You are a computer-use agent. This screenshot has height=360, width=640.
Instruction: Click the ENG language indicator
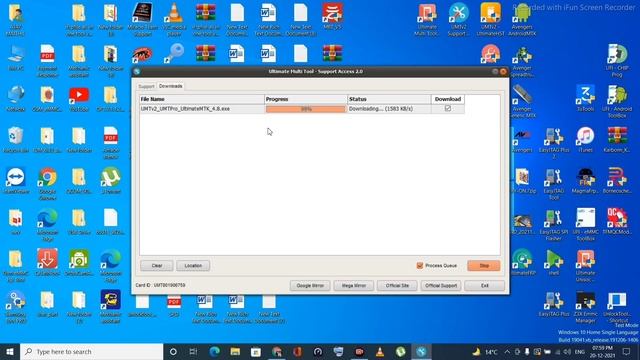click(580, 352)
